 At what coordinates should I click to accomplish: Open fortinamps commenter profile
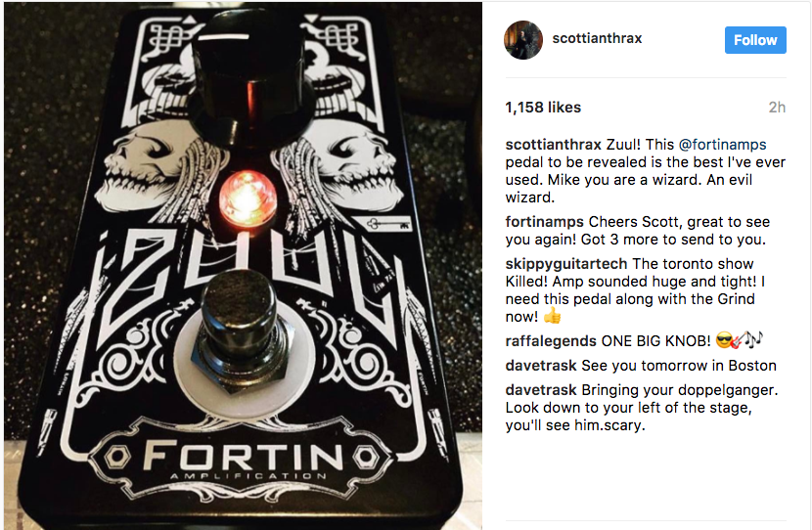(x=544, y=222)
